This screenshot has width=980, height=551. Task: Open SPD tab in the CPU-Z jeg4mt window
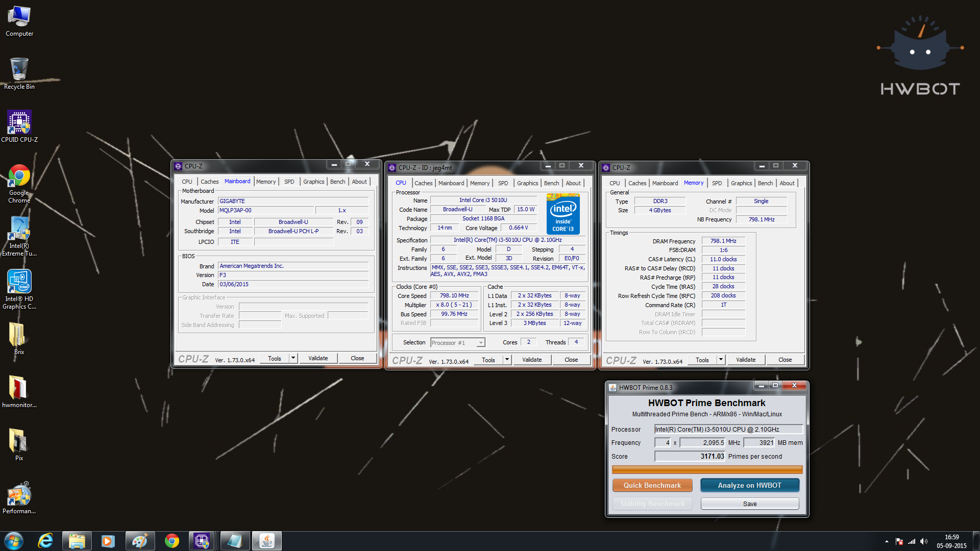click(503, 183)
